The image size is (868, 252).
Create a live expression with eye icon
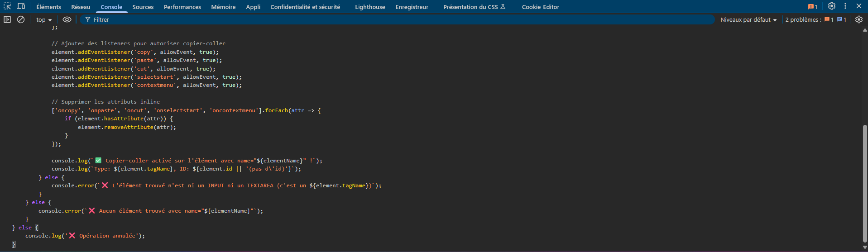click(x=67, y=19)
